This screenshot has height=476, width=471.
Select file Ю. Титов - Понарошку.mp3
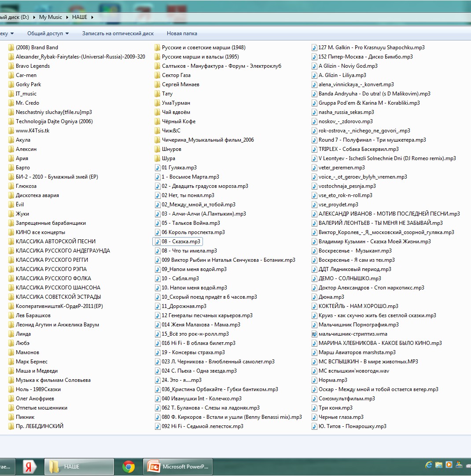(349, 426)
